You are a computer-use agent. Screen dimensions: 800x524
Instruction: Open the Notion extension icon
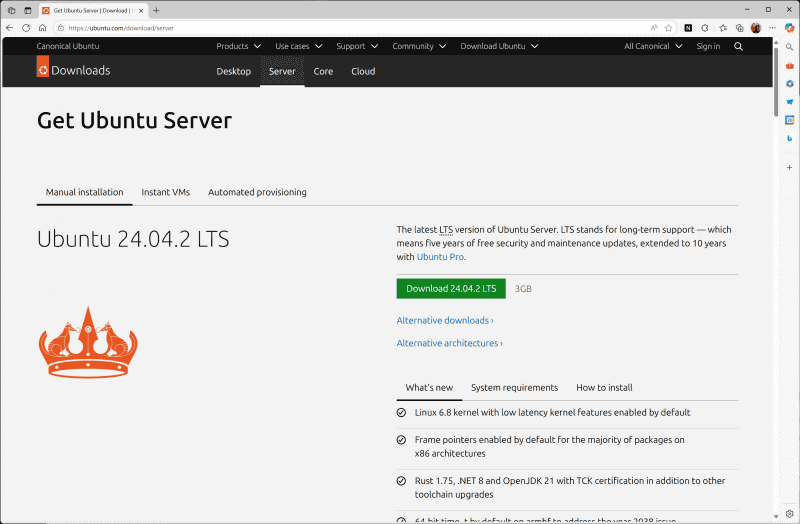pyautogui.click(x=688, y=28)
